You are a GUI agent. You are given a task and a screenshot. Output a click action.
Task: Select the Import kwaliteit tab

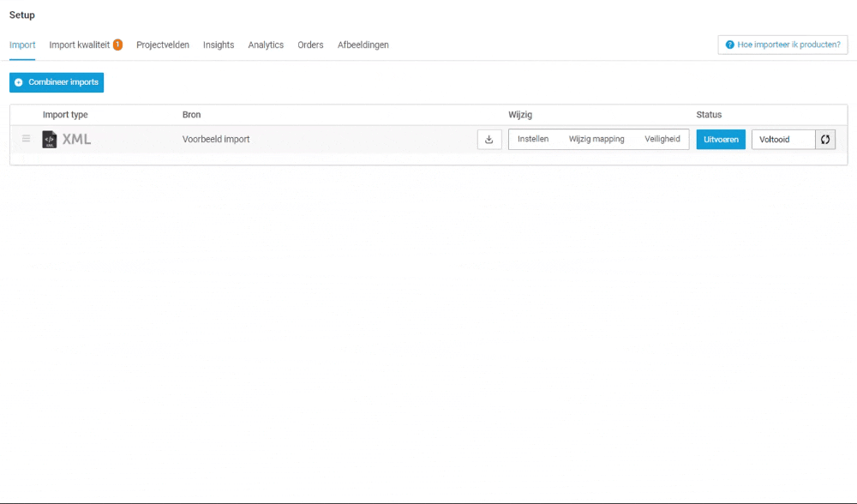tap(81, 45)
